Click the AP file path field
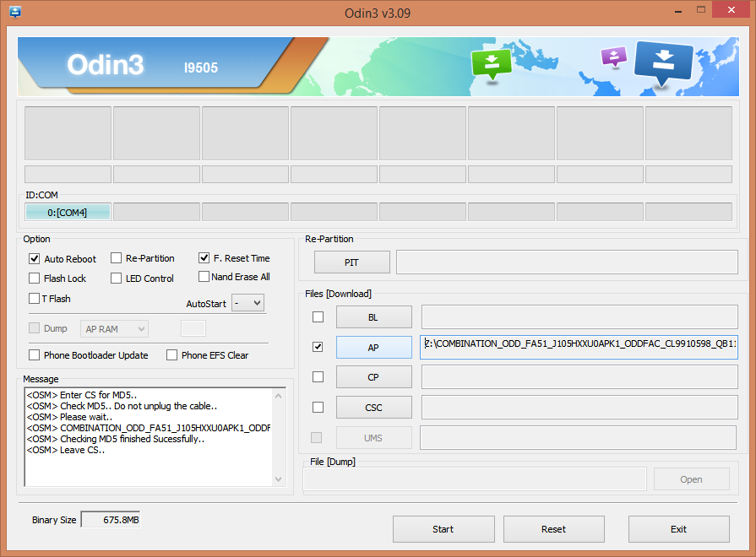 pyautogui.click(x=579, y=347)
